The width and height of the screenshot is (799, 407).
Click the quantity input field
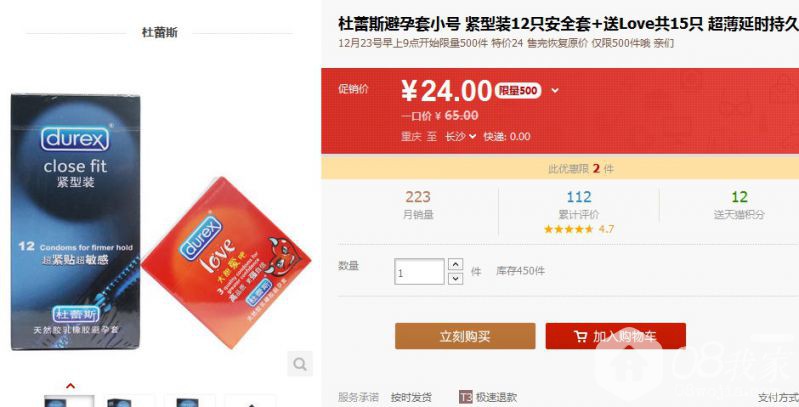[419, 272]
